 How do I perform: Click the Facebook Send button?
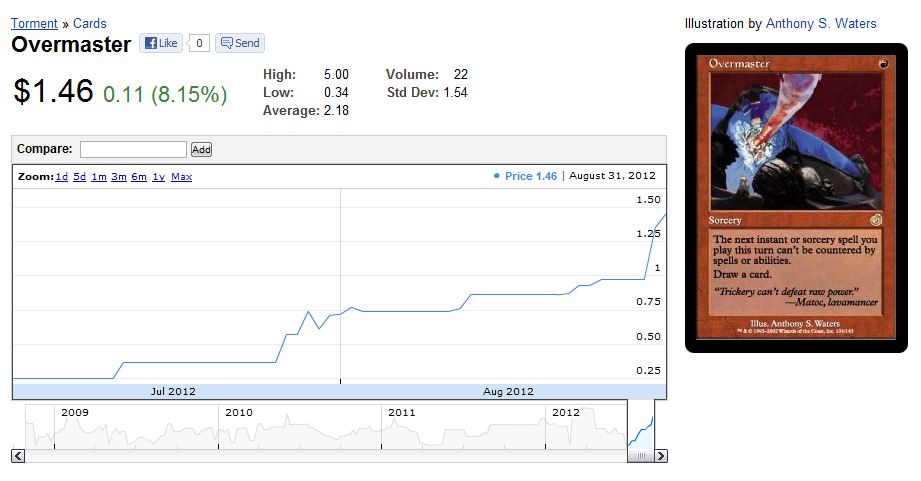pos(240,43)
